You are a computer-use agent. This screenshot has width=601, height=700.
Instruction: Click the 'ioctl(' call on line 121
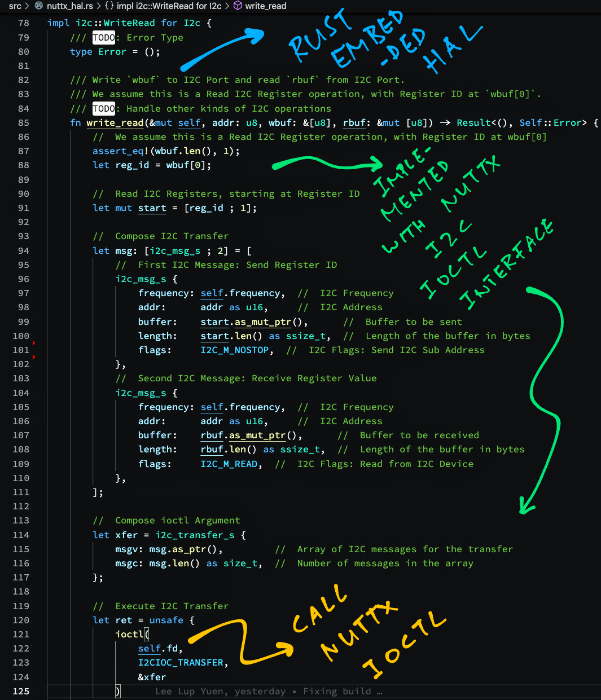pos(132,634)
